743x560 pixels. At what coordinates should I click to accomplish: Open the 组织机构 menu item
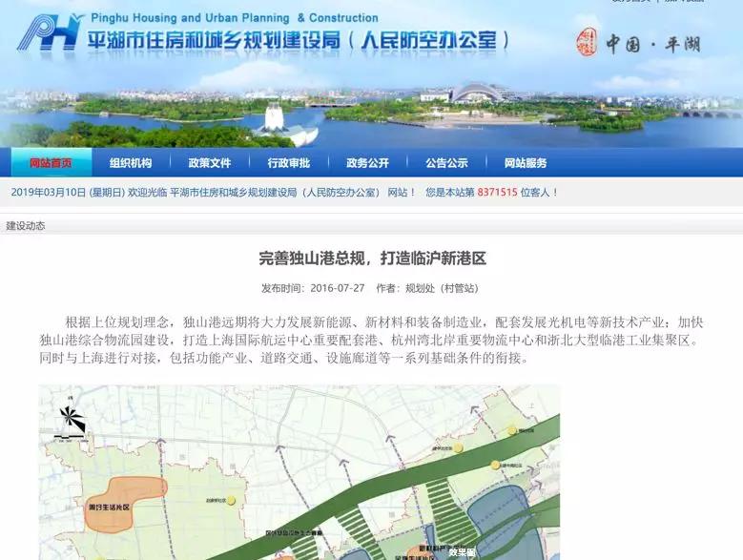click(x=131, y=163)
